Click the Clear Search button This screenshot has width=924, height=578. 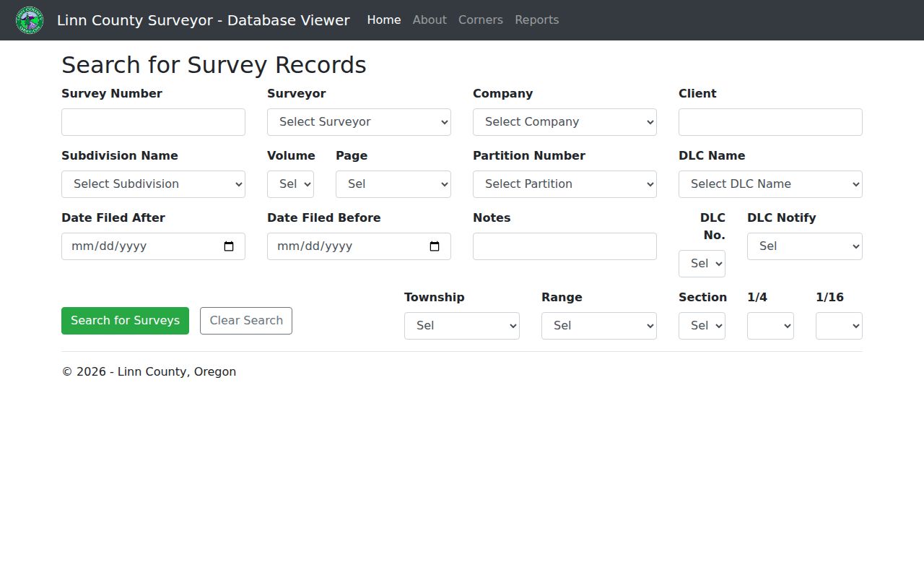point(246,321)
